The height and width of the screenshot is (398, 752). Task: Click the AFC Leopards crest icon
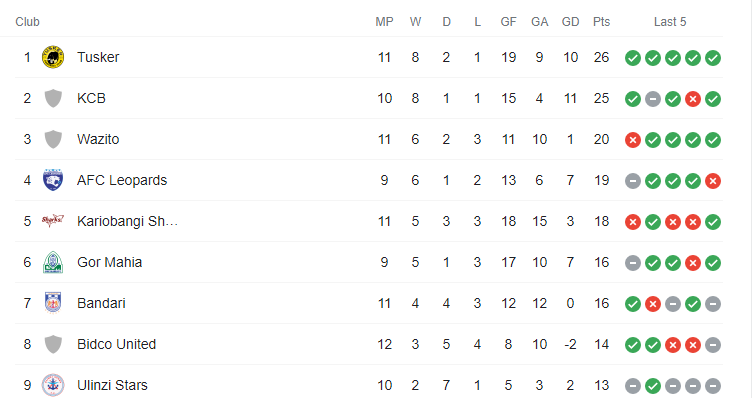53,180
